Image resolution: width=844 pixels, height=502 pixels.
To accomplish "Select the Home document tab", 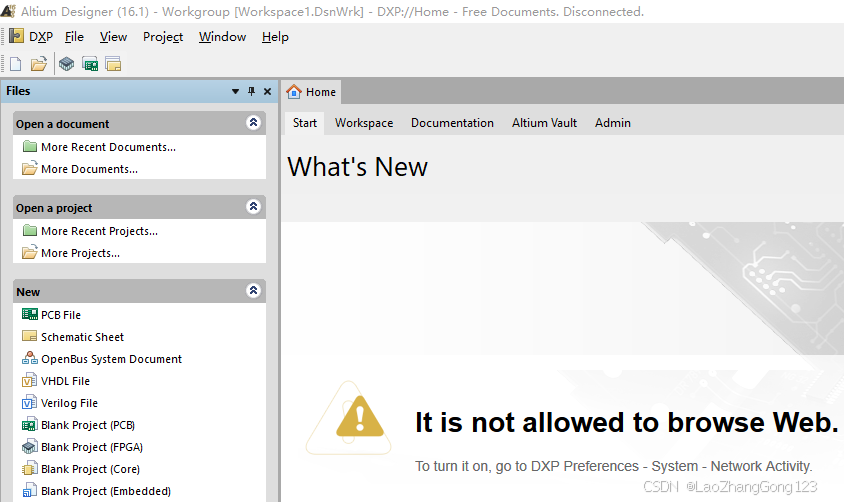I will pyautogui.click(x=311, y=91).
